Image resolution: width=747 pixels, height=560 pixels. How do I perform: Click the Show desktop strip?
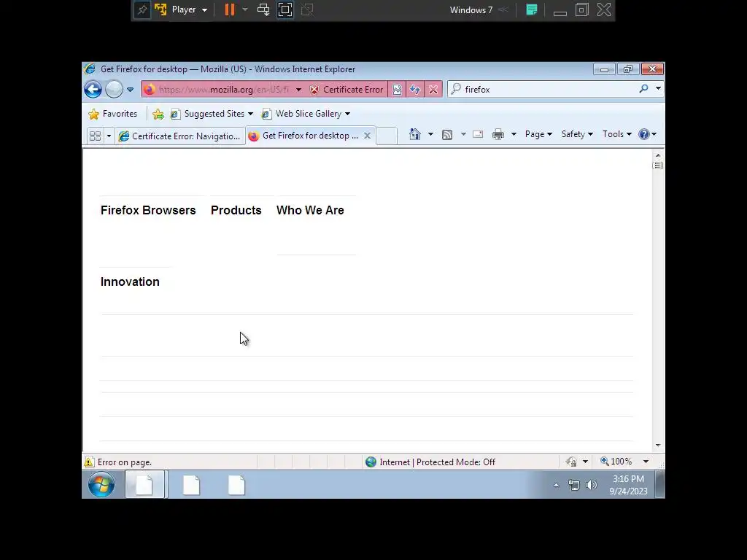coord(659,485)
